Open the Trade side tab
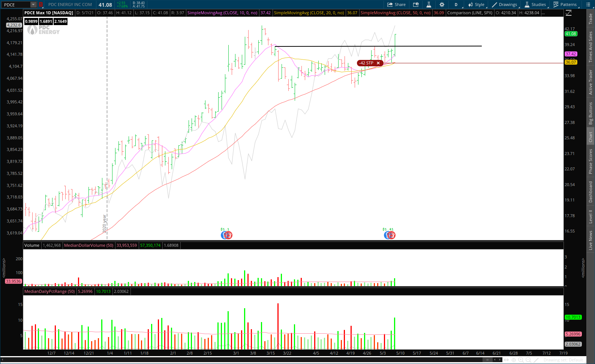This screenshot has width=595, height=364. pyautogui.click(x=591, y=19)
